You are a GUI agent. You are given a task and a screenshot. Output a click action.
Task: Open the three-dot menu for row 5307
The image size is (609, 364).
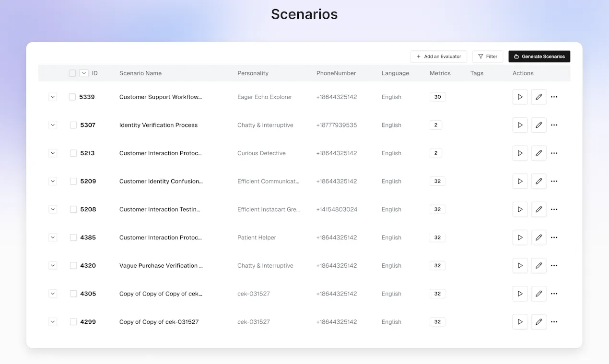554,125
